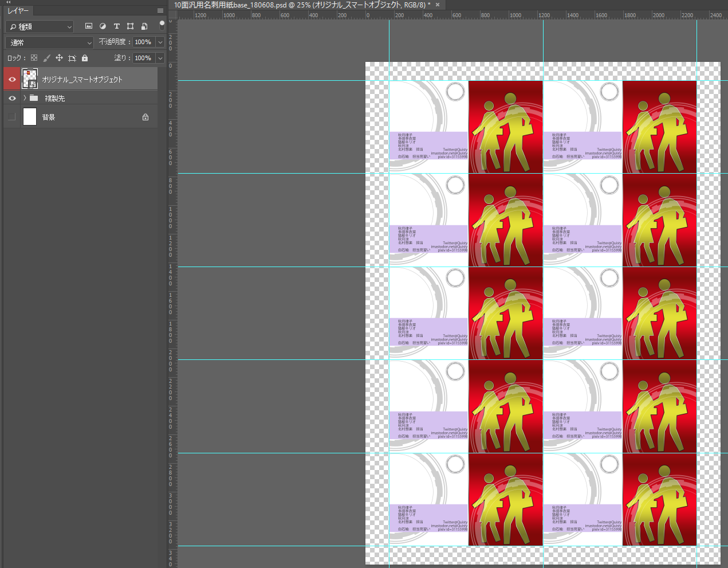Image resolution: width=728 pixels, height=568 pixels.
Task: Click the 不透明度 opacity value field
Action: (x=143, y=42)
